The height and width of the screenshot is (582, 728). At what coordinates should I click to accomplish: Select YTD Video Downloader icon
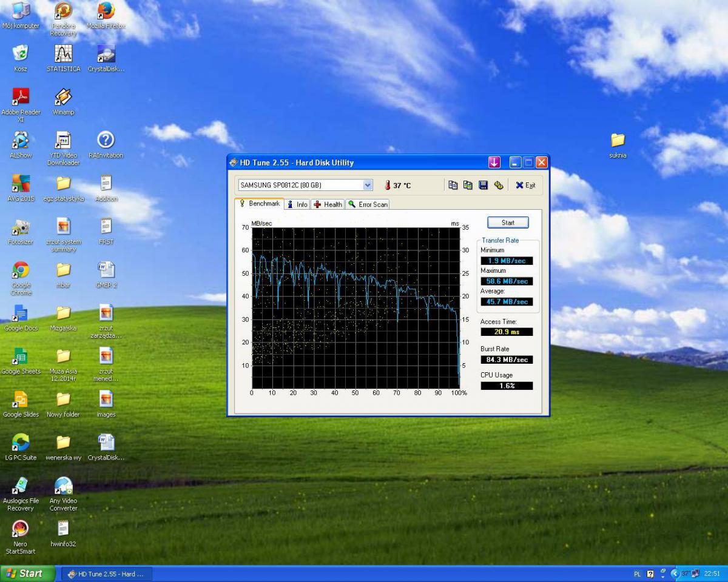click(63, 149)
